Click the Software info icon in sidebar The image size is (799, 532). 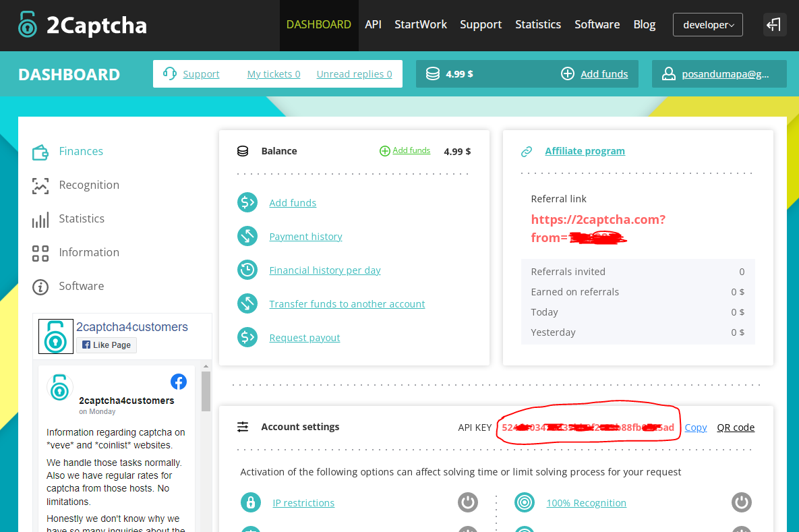pyautogui.click(x=40, y=287)
